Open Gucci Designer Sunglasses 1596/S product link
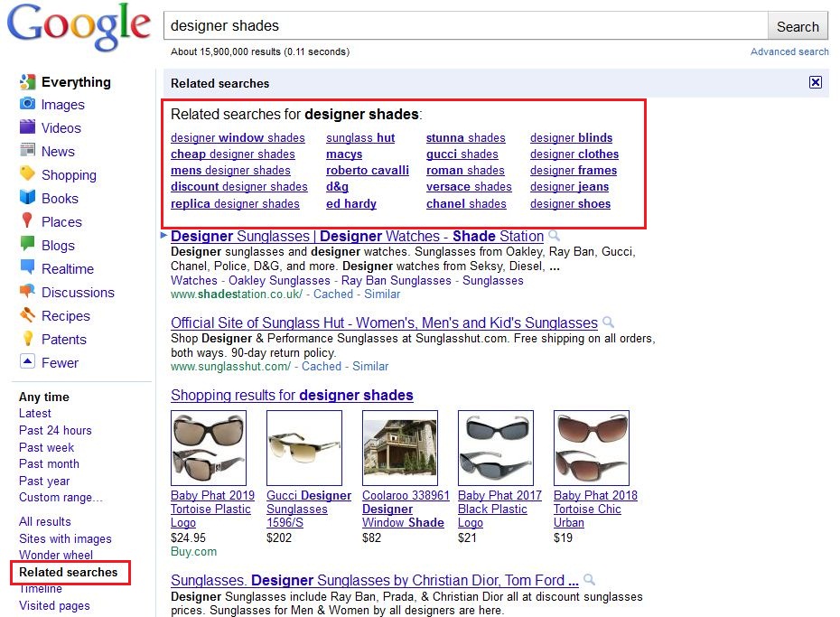Image resolution: width=840 pixels, height=617 pixels. click(x=309, y=509)
